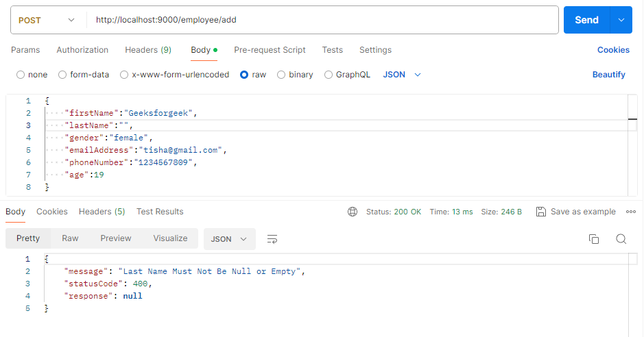Click the save icon beside Save as example
This screenshot has height=337, width=644.
(x=541, y=212)
